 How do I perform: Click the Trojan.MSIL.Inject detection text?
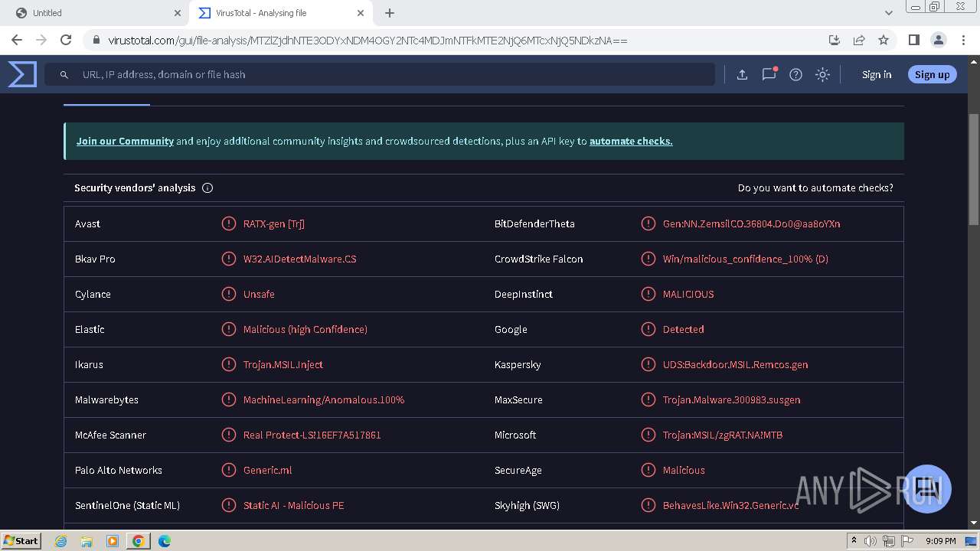(283, 364)
